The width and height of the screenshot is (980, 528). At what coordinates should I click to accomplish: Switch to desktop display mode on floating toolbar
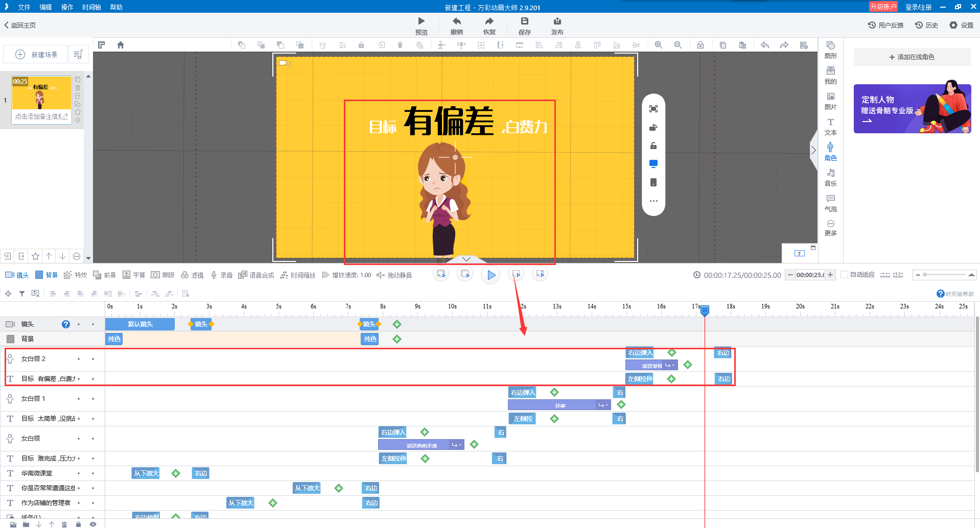coord(654,164)
